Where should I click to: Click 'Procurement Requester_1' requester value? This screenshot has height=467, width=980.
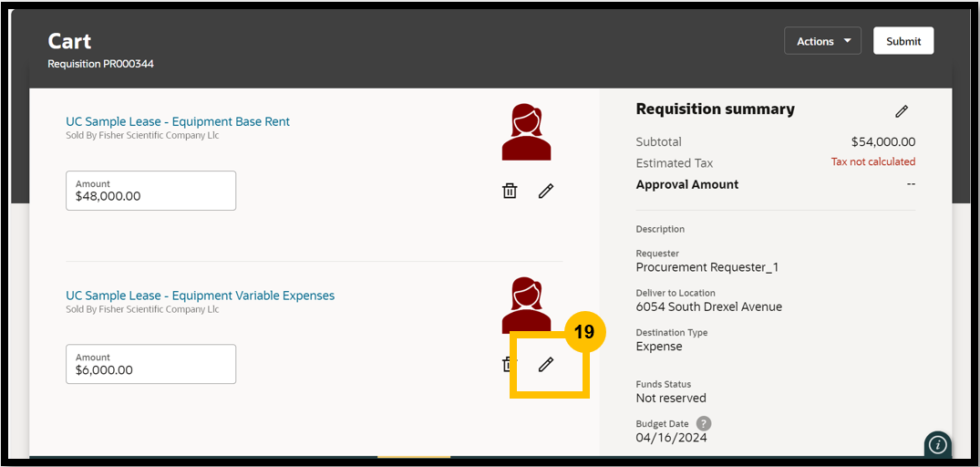(707, 267)
